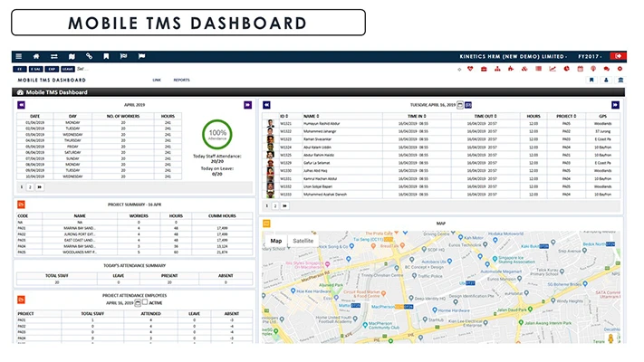Open the FY2017 year dropdown
The height and width of the screenshot is (362, 644).
(590, 57)
